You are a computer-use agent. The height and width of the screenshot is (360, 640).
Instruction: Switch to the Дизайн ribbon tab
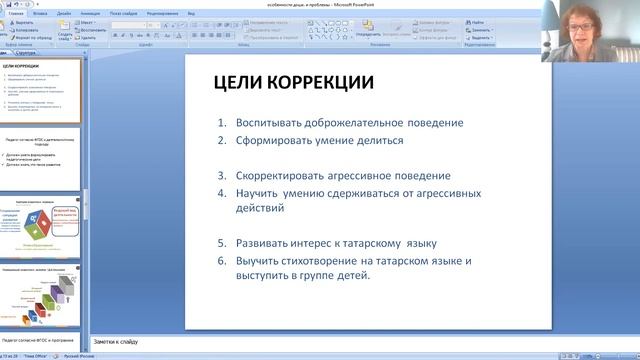pyautogui.click(x=64, y=13)
